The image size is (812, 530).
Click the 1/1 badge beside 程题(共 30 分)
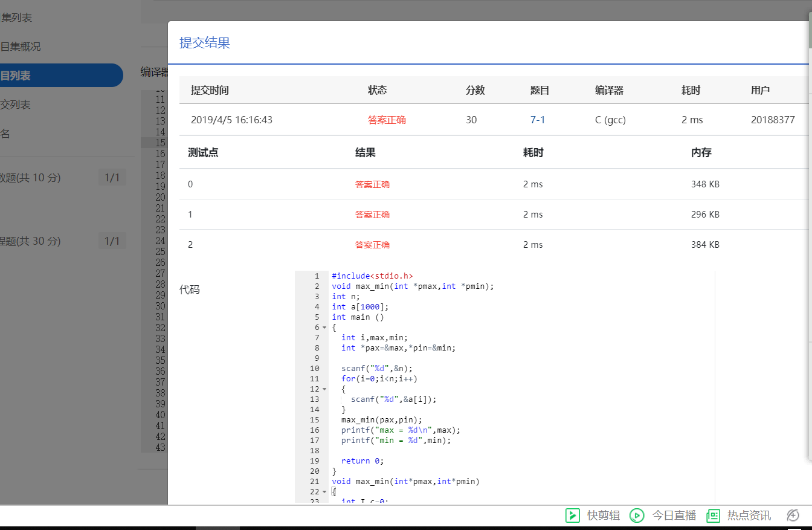point(112,241)
